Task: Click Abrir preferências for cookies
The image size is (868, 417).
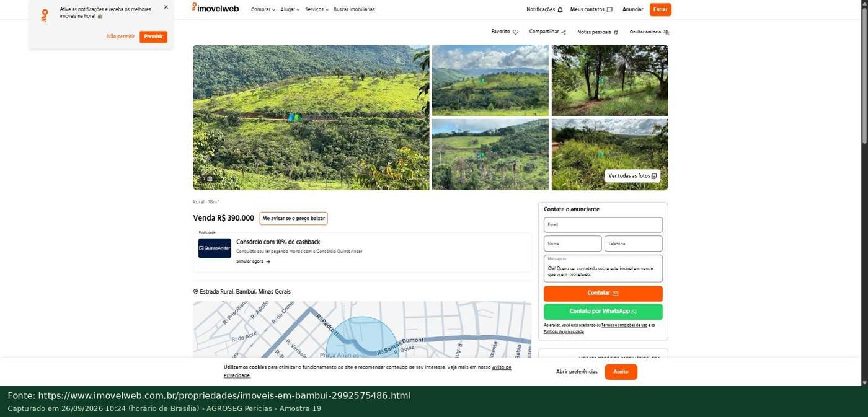Action: pos(577,372)
